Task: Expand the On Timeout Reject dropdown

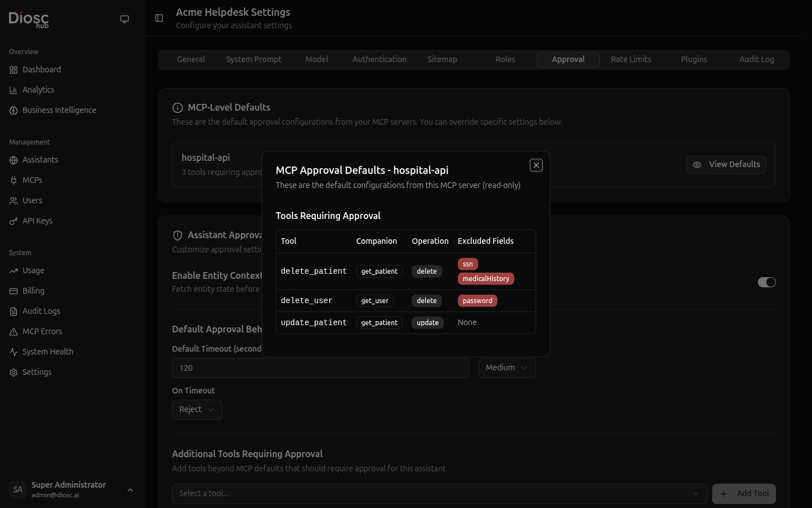Action: (x=197, y=410)
